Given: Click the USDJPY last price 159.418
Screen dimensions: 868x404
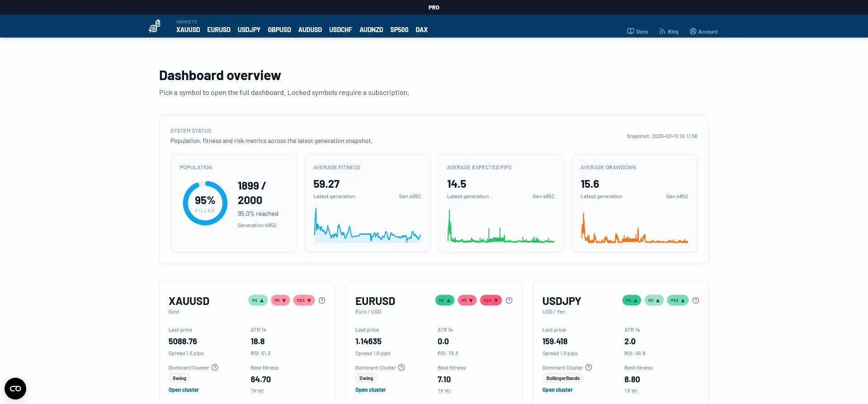Looking at the screenshot, I should pyautogui.click(x=555, y=342).
